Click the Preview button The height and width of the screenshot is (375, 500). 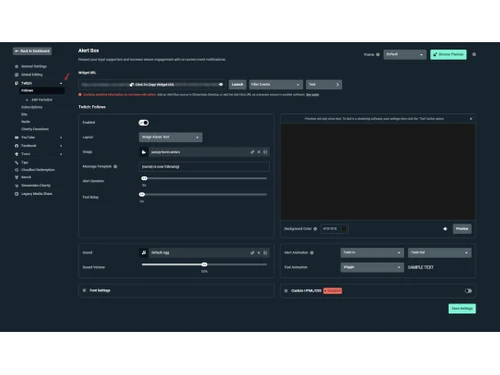point(462,229)
